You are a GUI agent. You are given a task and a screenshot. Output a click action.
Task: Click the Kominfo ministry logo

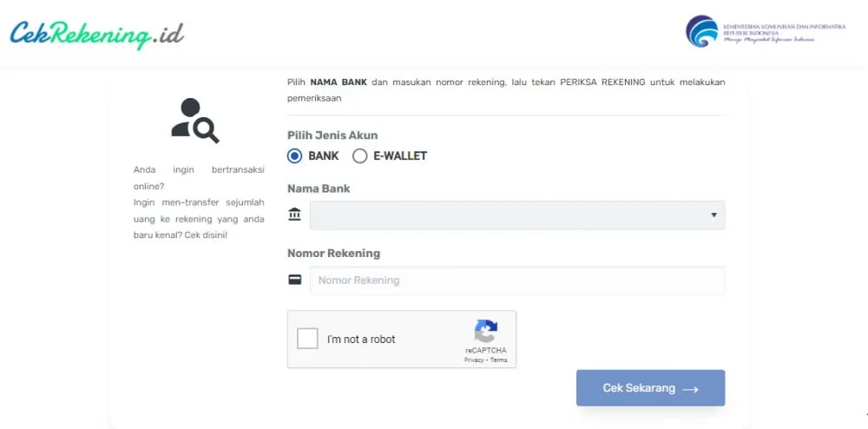point(702,32)
